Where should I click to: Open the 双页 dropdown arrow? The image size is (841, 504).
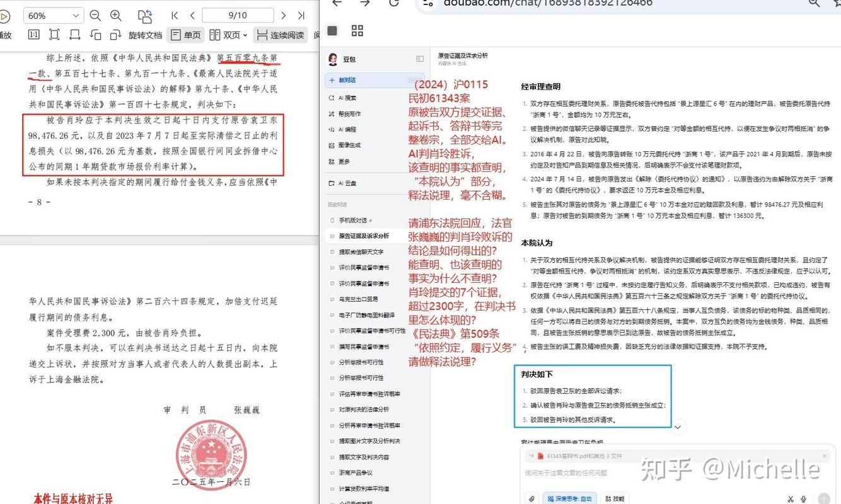point(246,35)
